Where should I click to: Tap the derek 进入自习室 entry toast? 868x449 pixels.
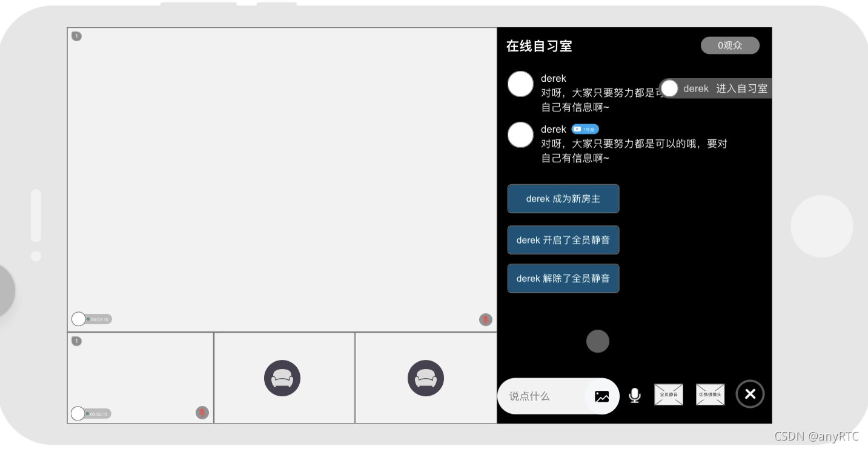(x=716, y=88)
